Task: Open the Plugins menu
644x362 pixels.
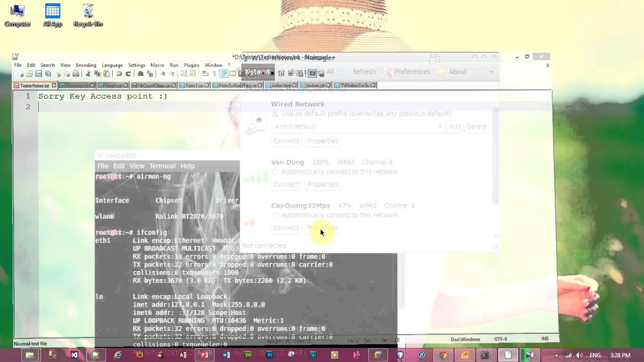Action: point(192,65)
